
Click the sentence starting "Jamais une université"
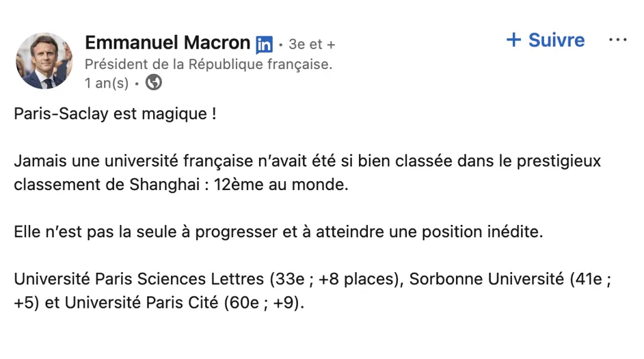(x=307, y=161)
